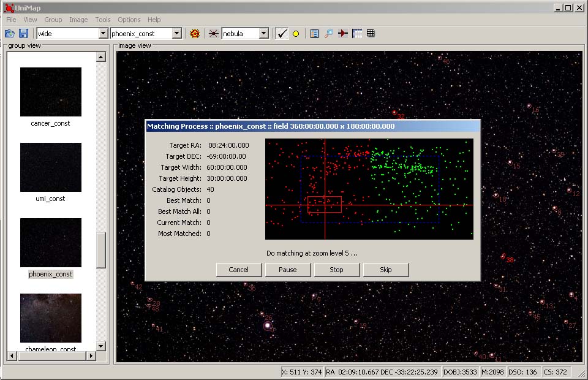
Task: Open the Tools menu
Action: point(102,20)
